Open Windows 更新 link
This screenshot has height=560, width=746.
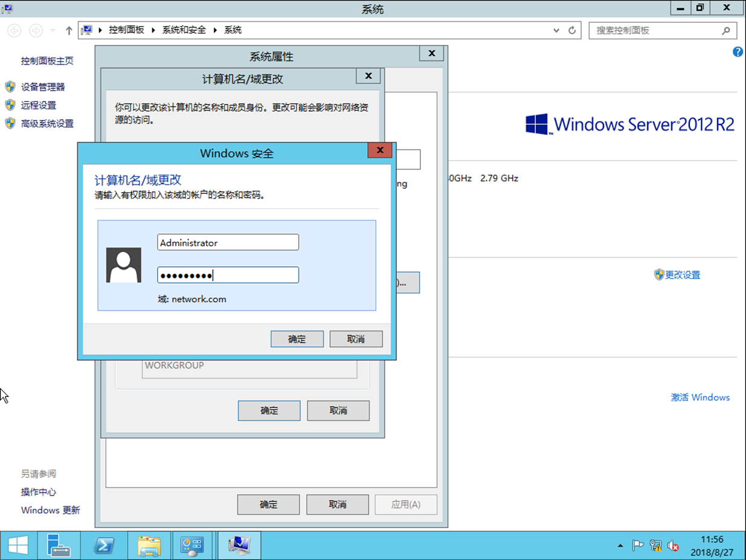pyautogui.click(x=50, y=510)
